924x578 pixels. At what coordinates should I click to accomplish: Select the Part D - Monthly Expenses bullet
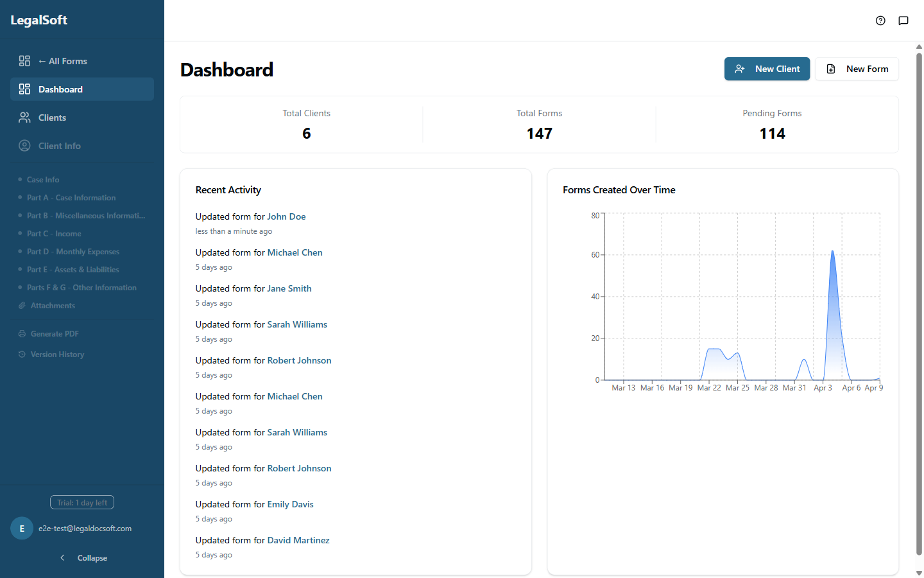coord(20,251)
